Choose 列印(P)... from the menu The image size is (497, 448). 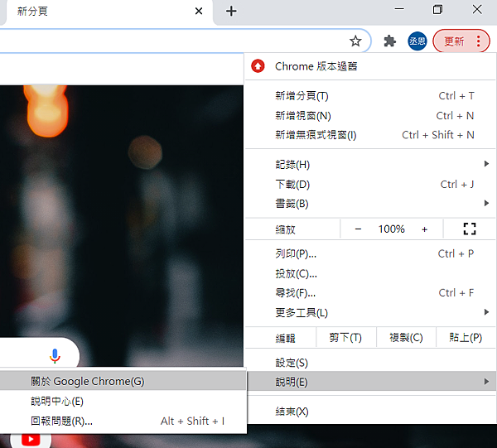[x=370, y=253]
